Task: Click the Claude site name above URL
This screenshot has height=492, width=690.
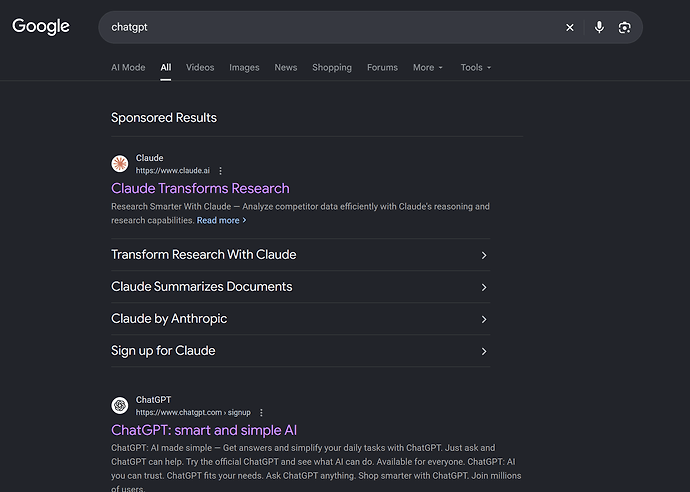Action: click(x=149, y=158)
